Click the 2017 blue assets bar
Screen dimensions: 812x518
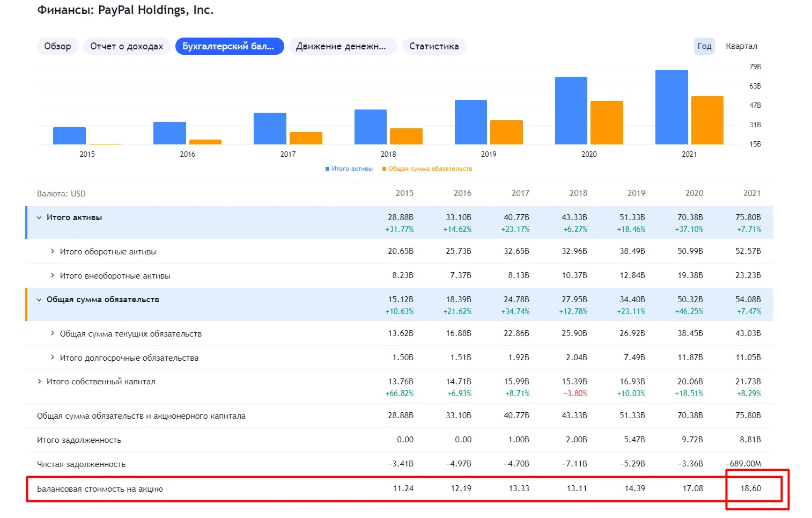[x=270, y=128]
